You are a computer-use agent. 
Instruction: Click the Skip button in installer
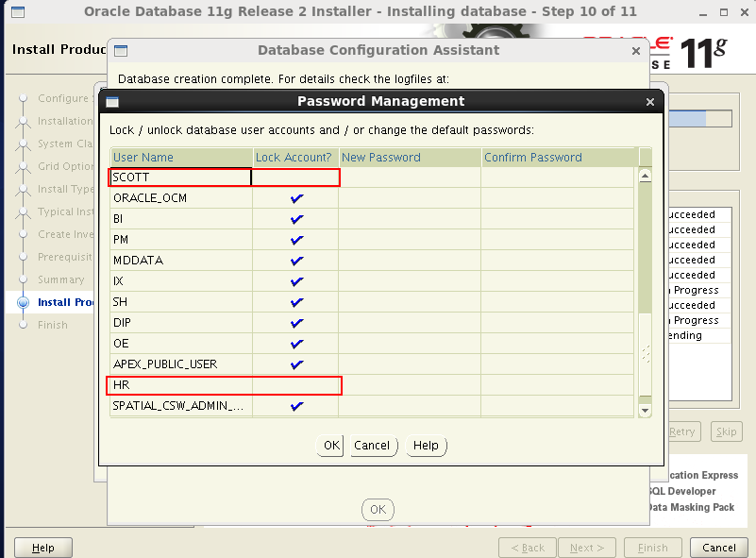(x=726, y=431)
